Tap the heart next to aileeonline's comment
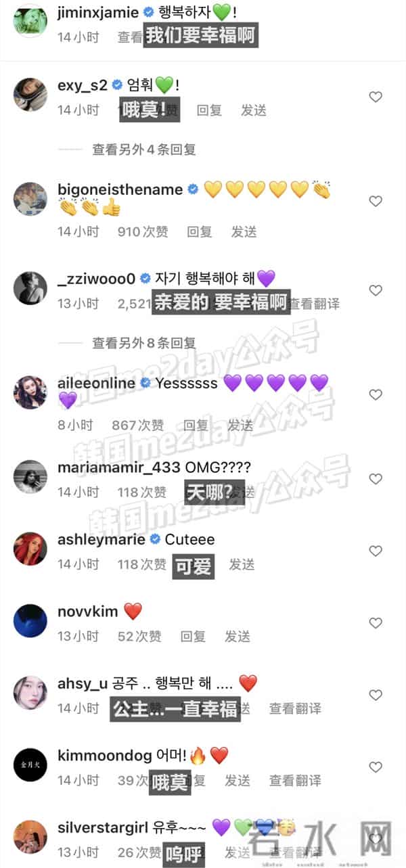Image resolution: width=406 pixels, height=868 pixels. point(376,394)
